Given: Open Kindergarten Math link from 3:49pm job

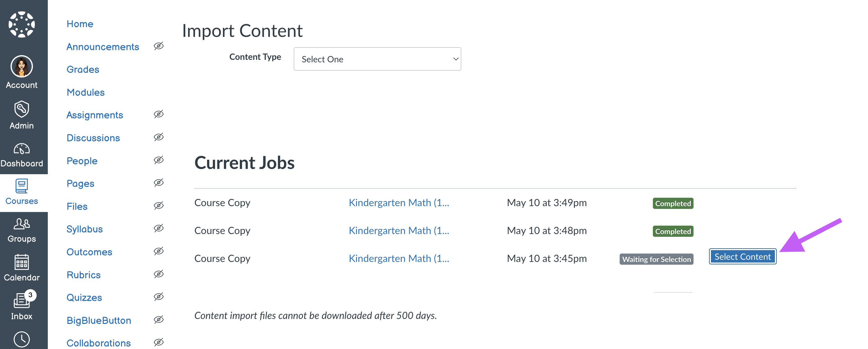Looking at the screenshot, I should (399, 203).
